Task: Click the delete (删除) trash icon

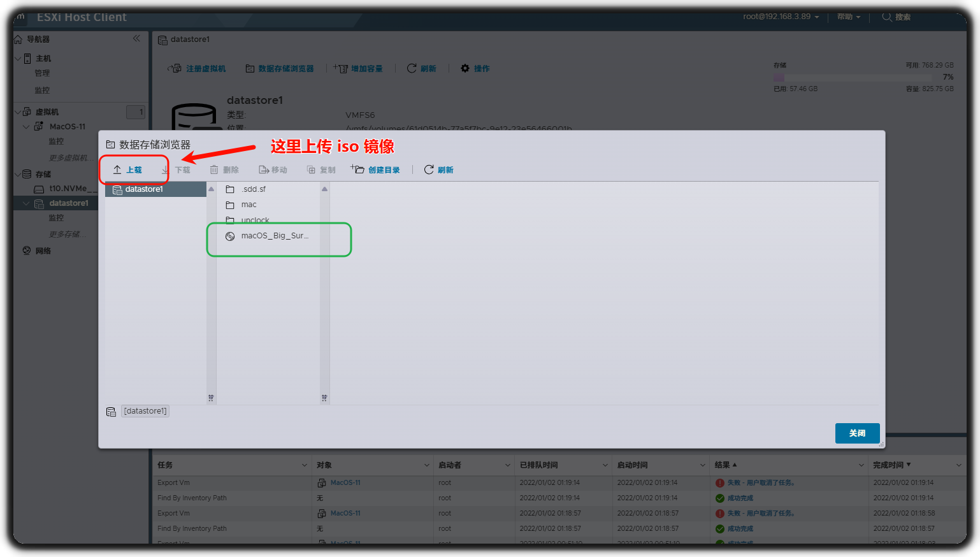Action: [214, 170]
